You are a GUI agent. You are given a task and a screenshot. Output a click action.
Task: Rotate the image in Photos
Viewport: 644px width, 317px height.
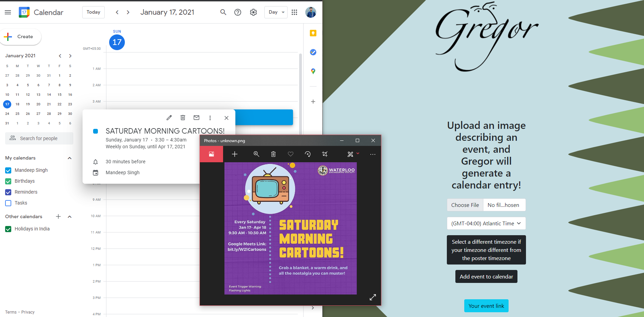308,154
